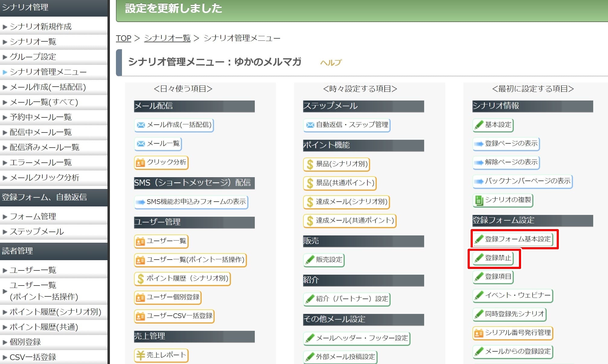
Task: Click pencil icon on 登録禁止
Action: tap(479, 258)
